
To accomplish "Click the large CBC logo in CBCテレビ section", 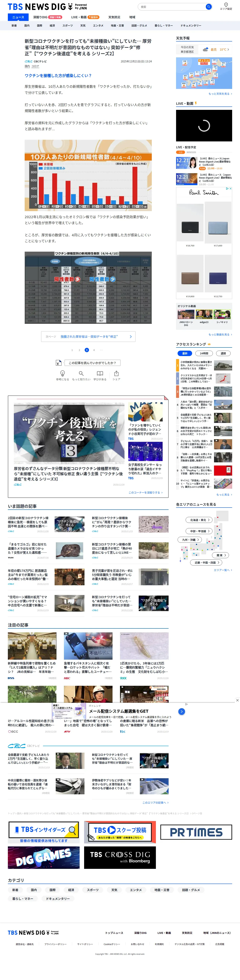I will [x=17, y=746].
